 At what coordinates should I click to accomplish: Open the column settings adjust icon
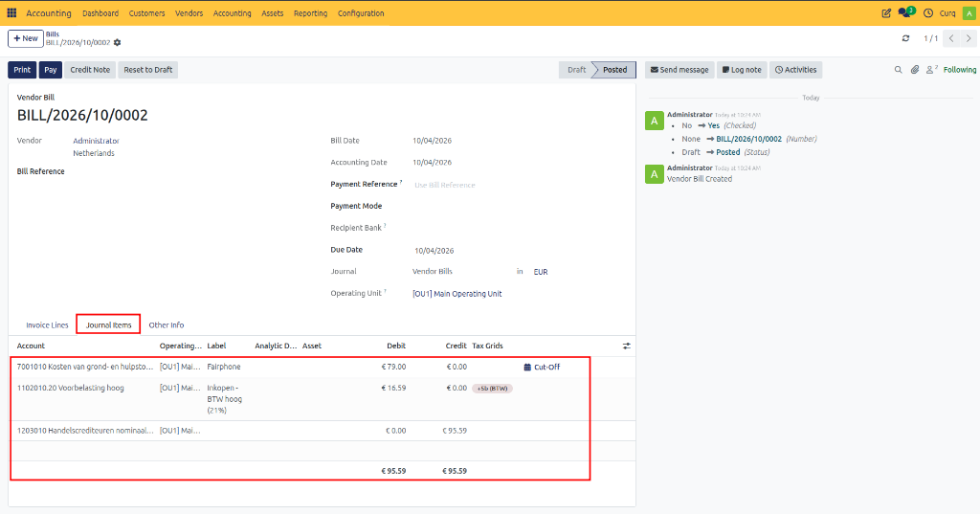(626, 346)
